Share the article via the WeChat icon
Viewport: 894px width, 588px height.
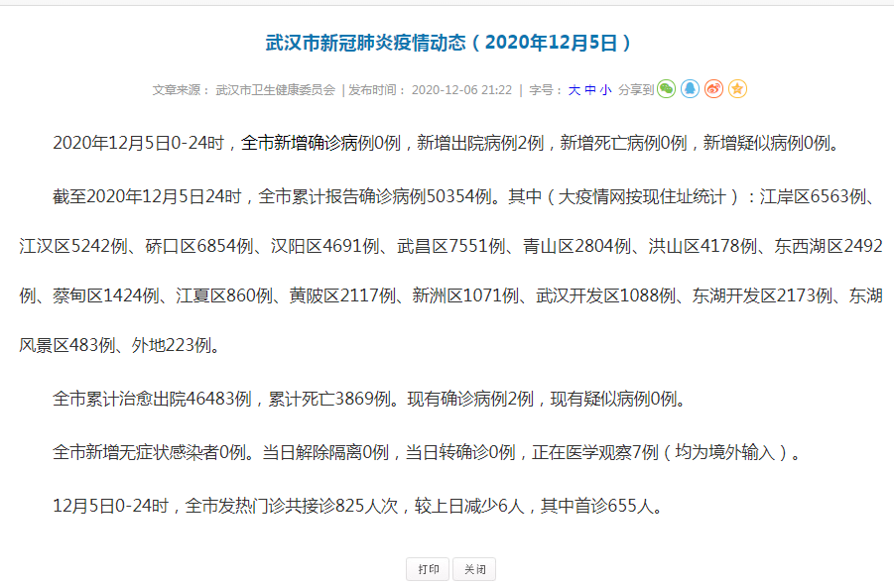[667, 88]
